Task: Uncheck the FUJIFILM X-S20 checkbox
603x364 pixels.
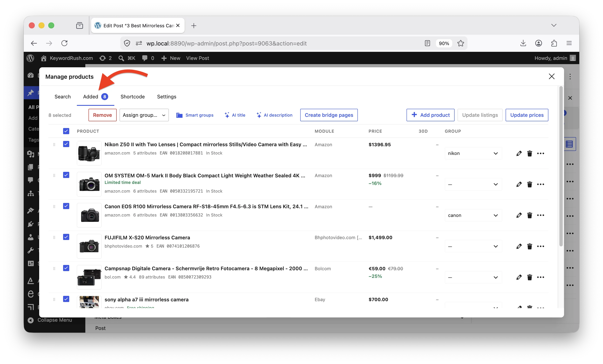Action: (x=66, y=237)
